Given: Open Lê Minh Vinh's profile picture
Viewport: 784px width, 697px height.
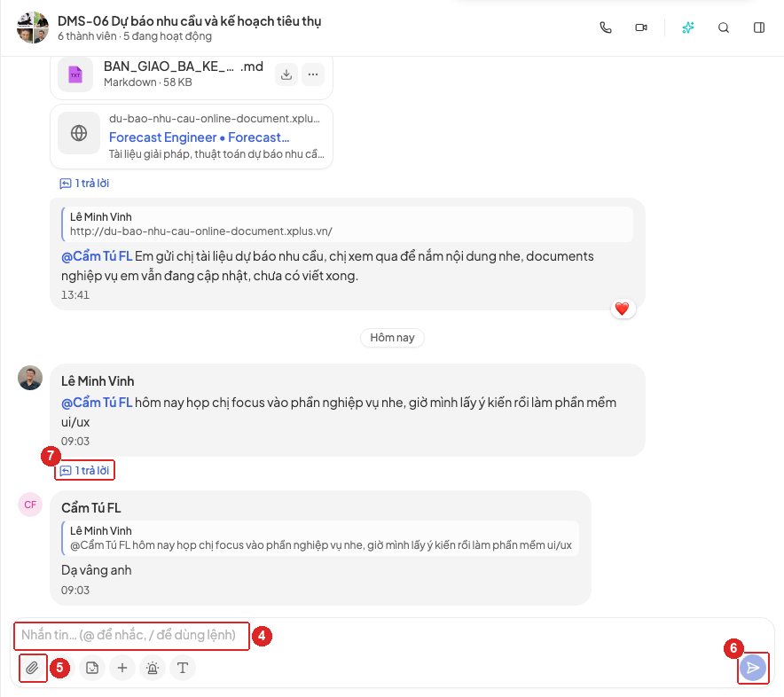Looking at the screenshot, I should pyautogui.click(x=30, y=378).
